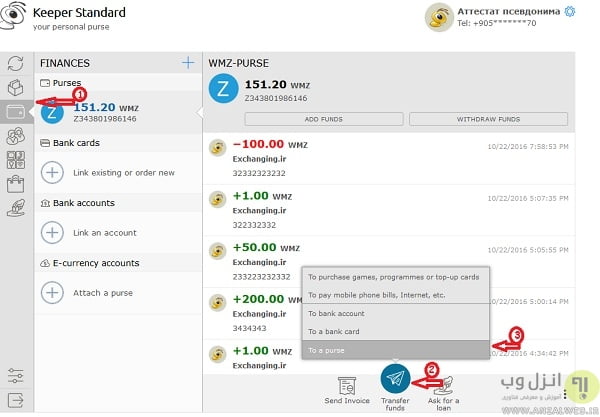Choose 'To pay mobile phone bills, Internet' option
The height and width of the screenshot is (417, 600).
click(396, 295)
